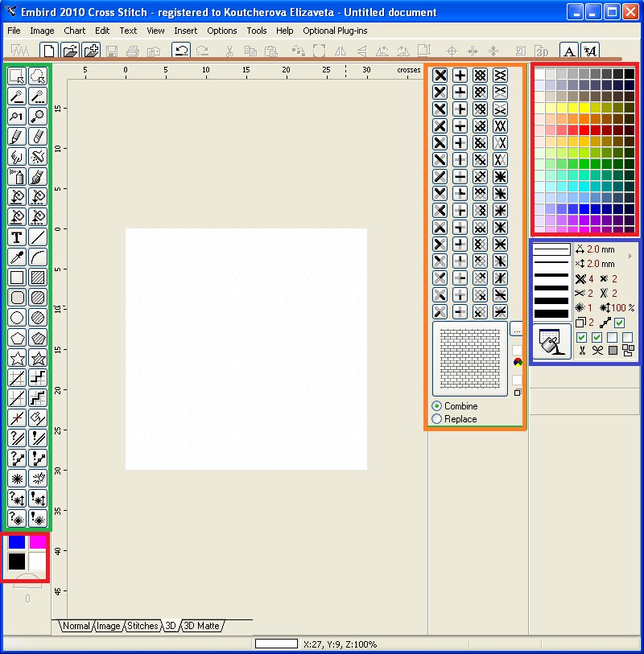
Task: Select the empty star shape tool
Action: coord(17,358)
